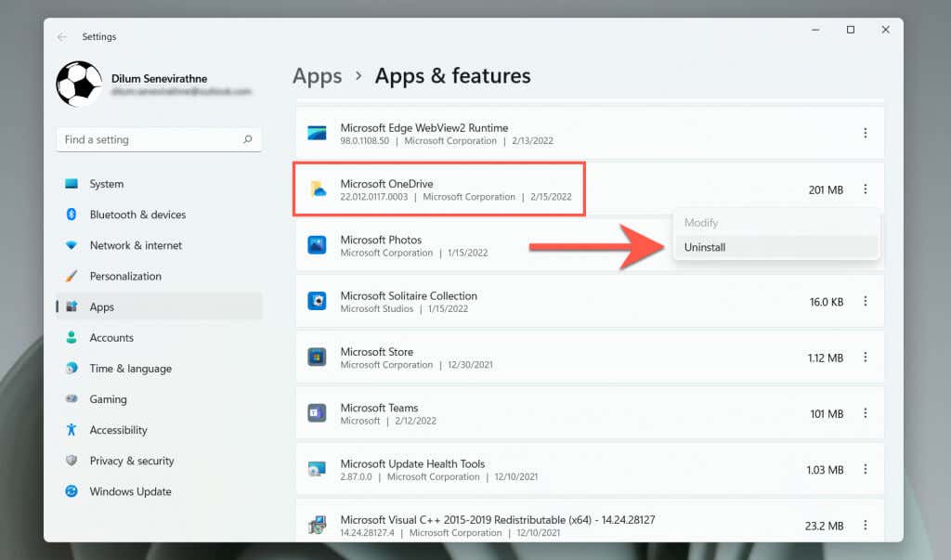Select the Personalization paintbrush icon
Image resolution: width=951 pixels, height=560 pixels.
tap(72, 276)
